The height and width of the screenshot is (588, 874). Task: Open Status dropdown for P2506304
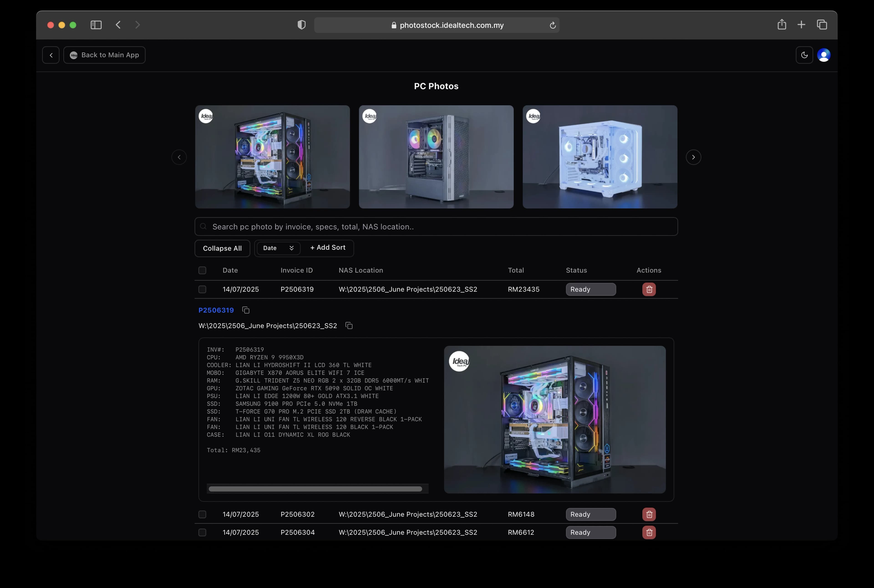(591, 532)
